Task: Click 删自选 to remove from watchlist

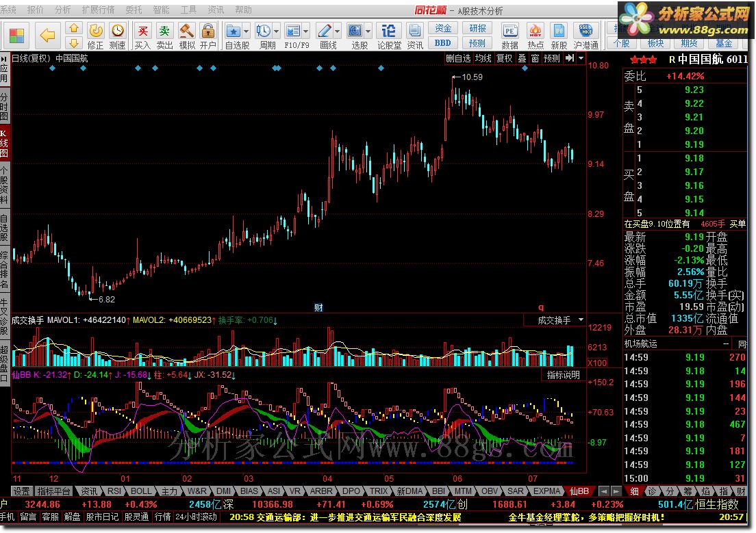Action: click(x=458, y=58)
